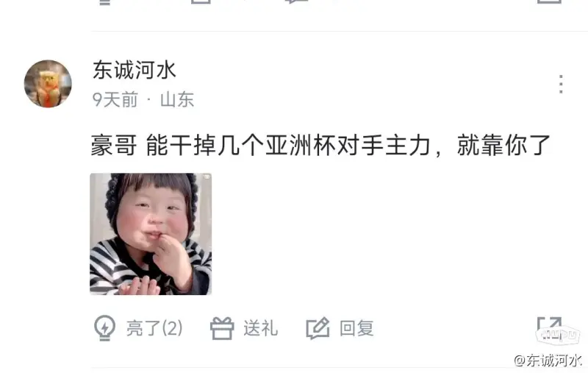Tap the lightbulb icon to light up comment
The height and width of the screenshot is (373, 588).
[104, 327]
